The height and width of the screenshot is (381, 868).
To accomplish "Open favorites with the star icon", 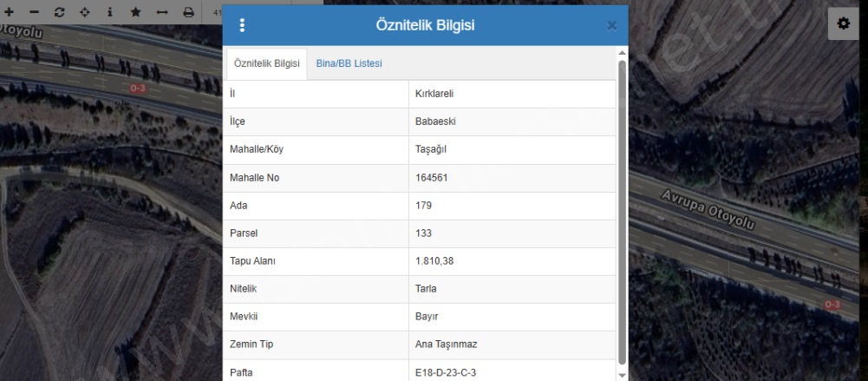I will coord(135,12).
